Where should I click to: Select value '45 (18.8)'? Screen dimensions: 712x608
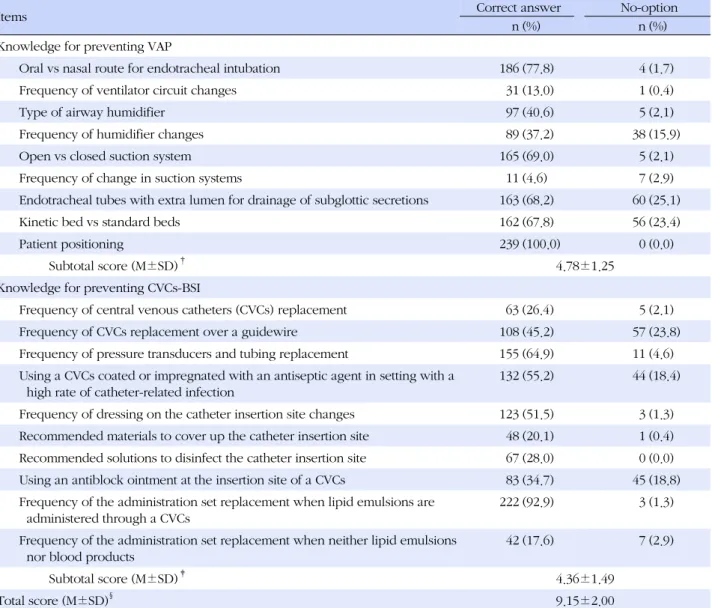[656, 480]
